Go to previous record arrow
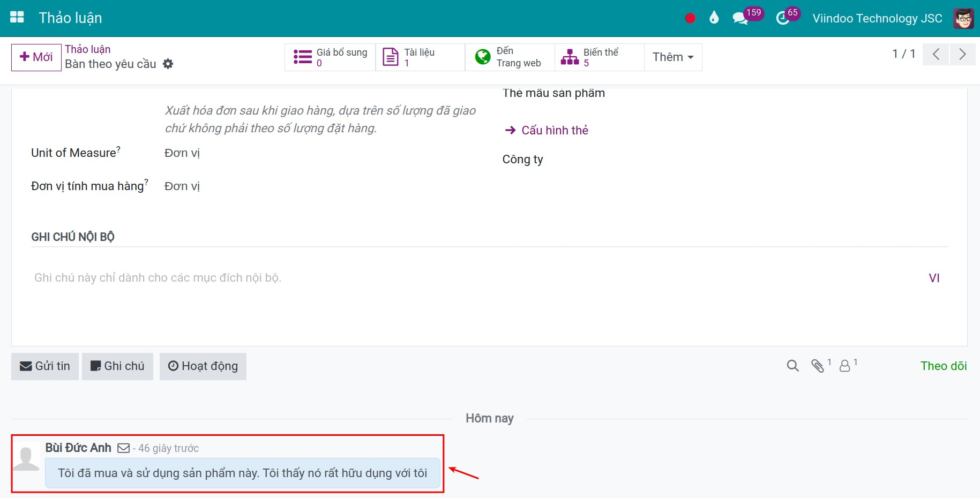980x498 pixels. click(936, 54)
